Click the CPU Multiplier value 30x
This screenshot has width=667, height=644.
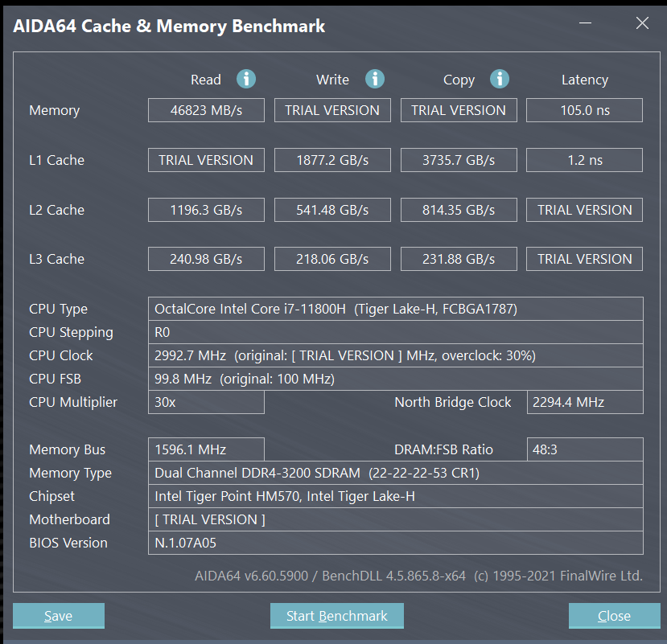pos(206,402)
